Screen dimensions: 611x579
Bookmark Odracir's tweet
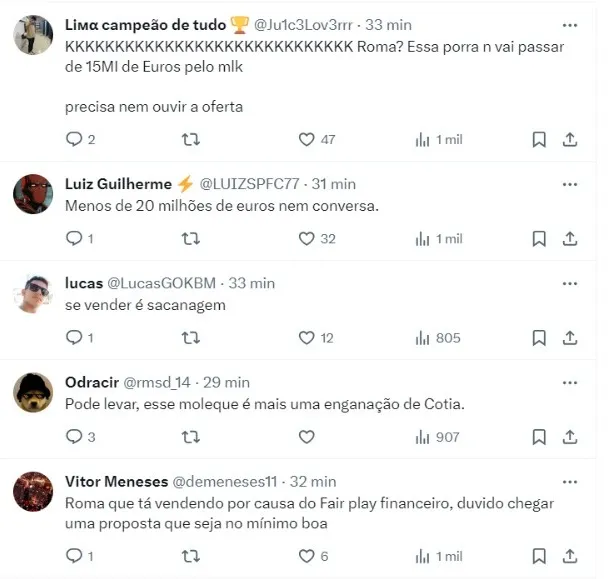coord(539,437)
